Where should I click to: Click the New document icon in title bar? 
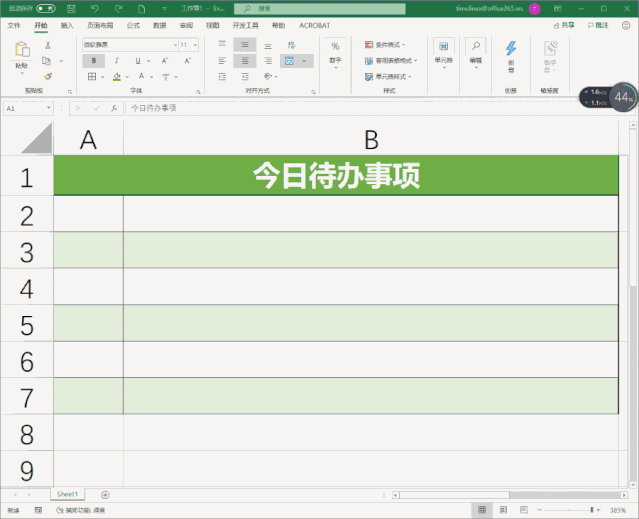click(141, 9)
